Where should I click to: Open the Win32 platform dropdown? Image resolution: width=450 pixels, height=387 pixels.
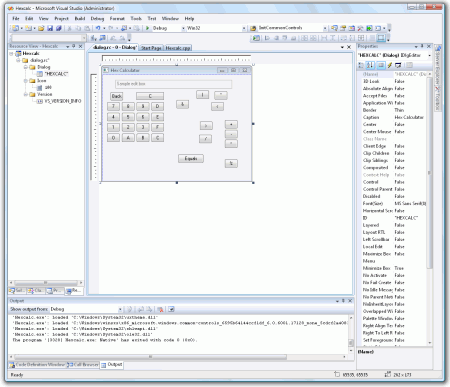244,28
